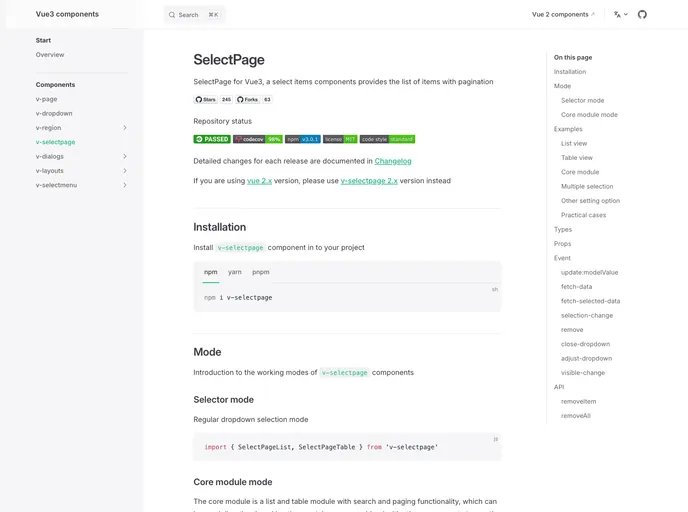The width and height of the screenshot is (688, 512).
Task: Click the Selector mode heading
Action: point(223,400)
